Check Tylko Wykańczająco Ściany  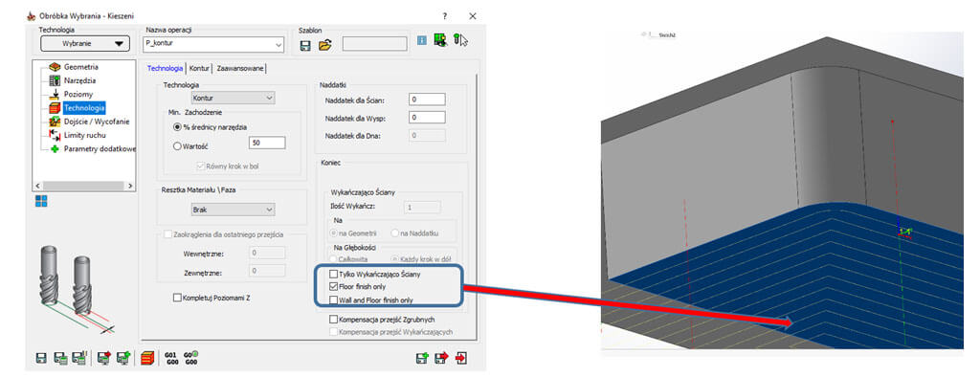coord(334,274)
